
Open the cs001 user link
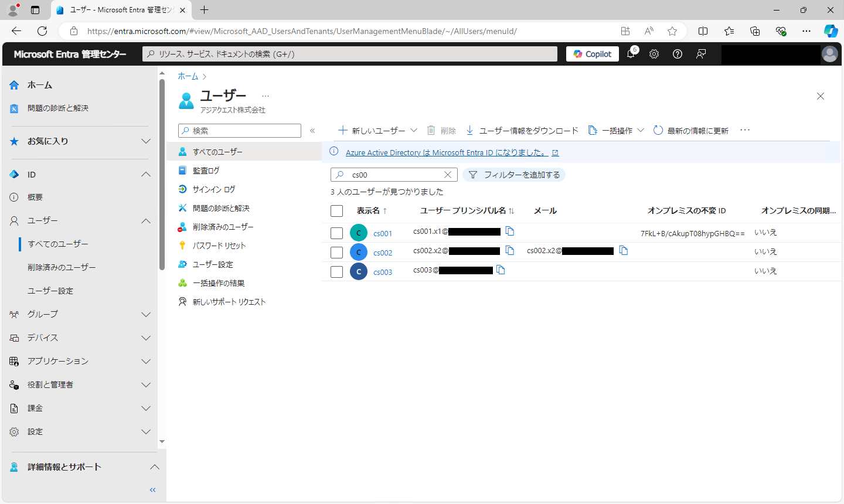(x=383, y=233)
